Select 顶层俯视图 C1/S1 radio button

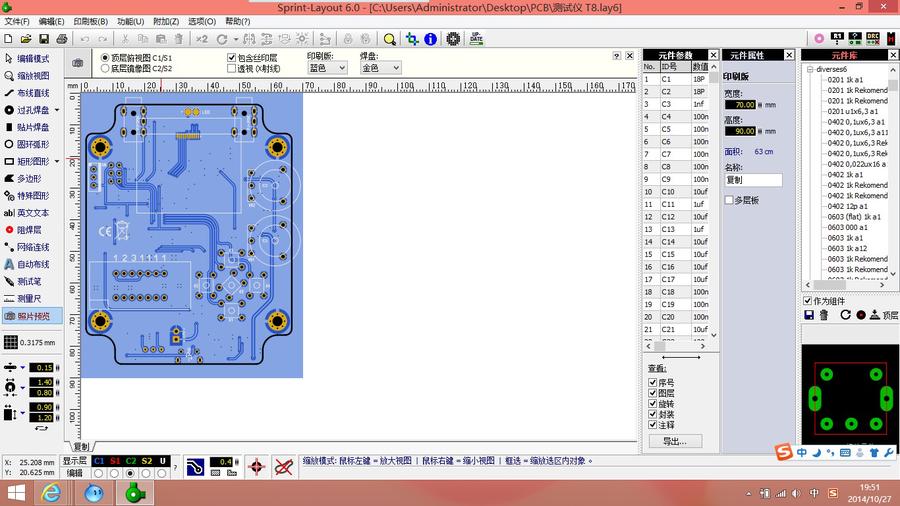click(105, 58)
